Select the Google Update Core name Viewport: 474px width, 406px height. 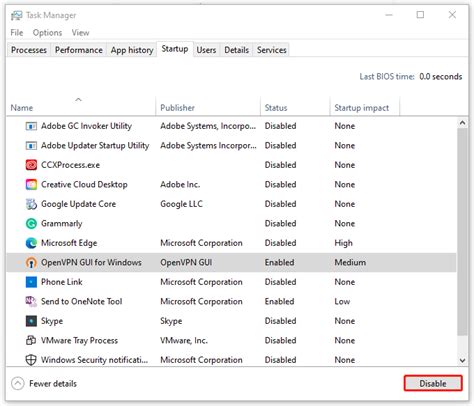tap(78, 204)
